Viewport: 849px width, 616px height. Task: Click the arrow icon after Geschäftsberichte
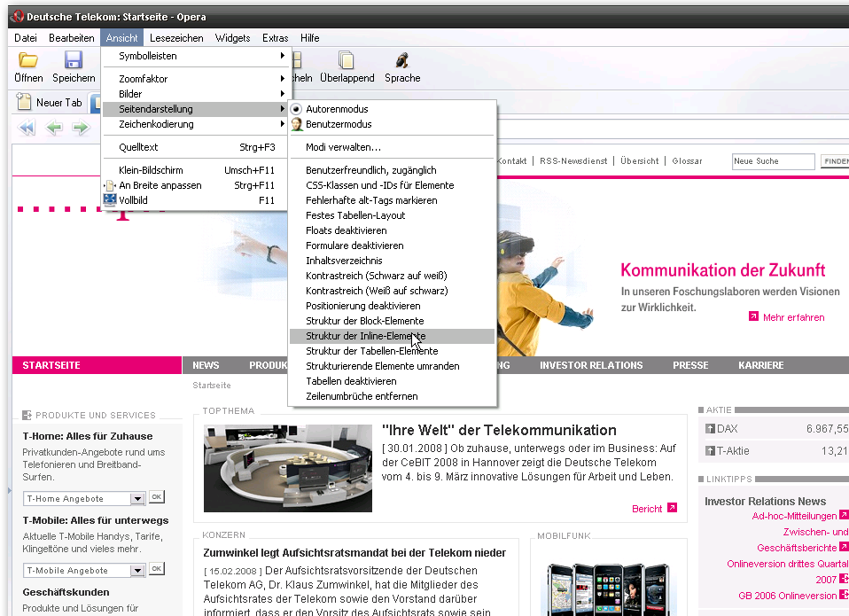coord(844,547)
